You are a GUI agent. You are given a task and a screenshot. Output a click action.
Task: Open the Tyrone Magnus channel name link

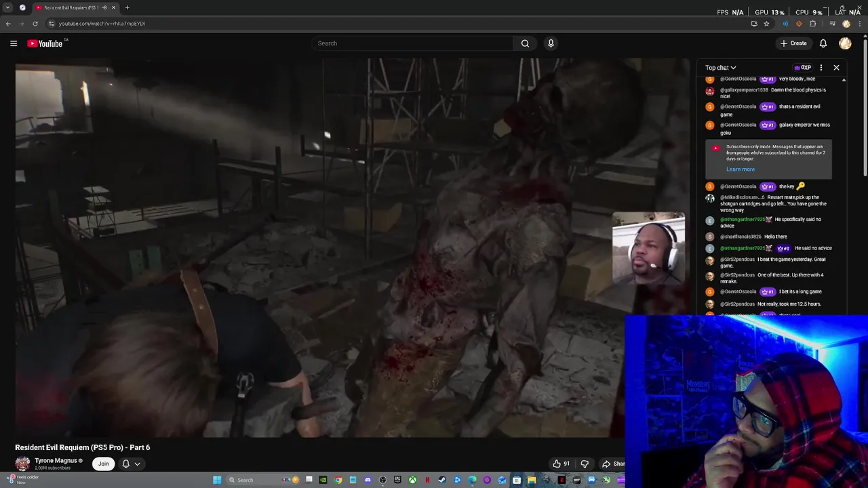pyautogui.click(x=56, y=461)
